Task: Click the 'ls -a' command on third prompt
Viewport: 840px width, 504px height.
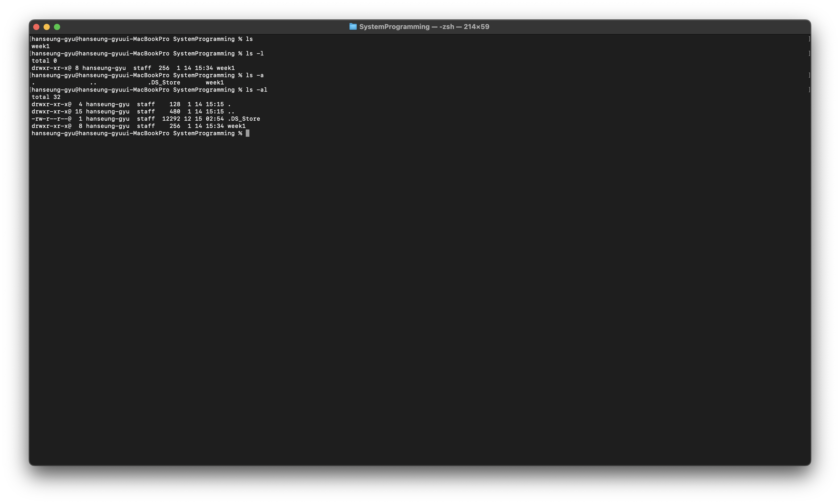Action: coord(254,75)
